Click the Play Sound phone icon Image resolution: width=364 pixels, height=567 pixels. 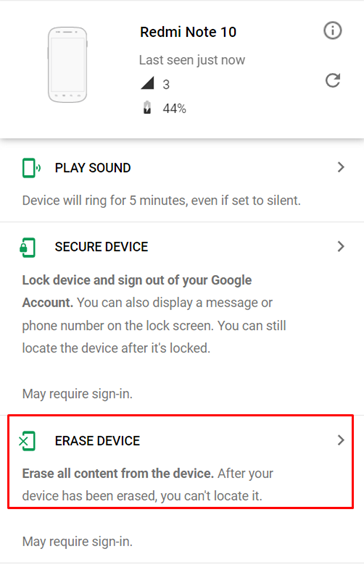(x=31, y=168)
